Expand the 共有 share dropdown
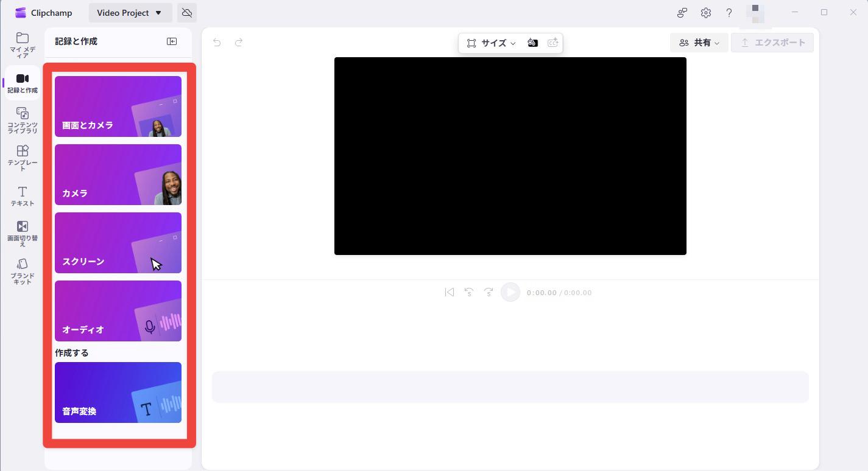 tap(699, 43)
